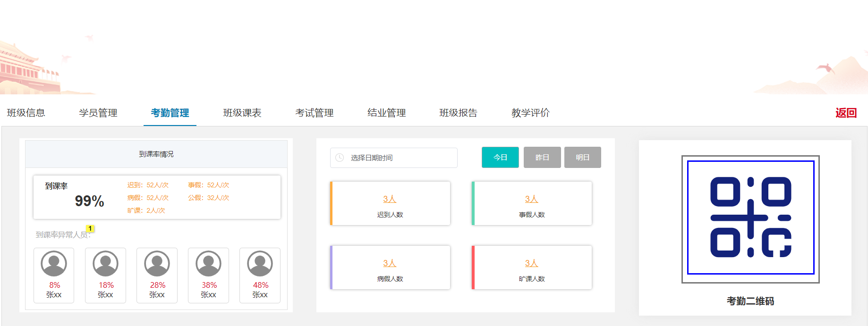Open the avatar with 28% attendance rate
Viewport: 868px width, 326px height.
click(x=157, y=263)
